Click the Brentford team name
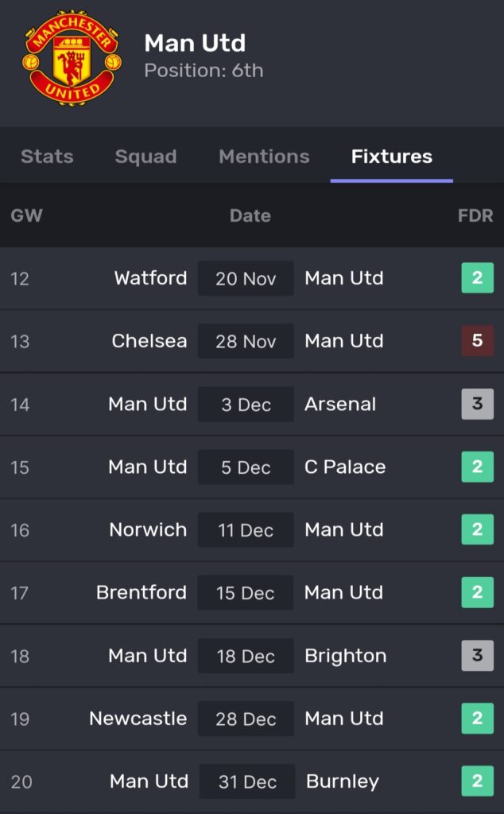504x814 pixels. tap(142, 592)
